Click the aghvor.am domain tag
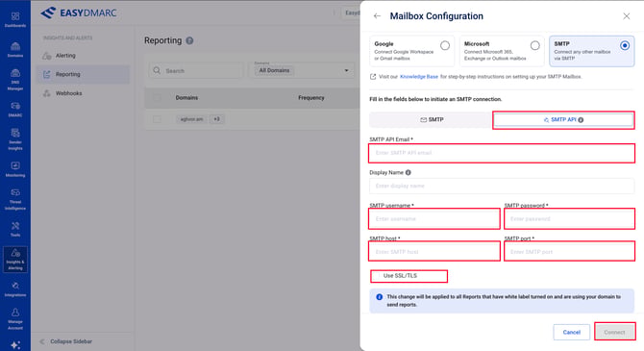The height and width of the screenshot is (351, 644). coord(192,119)
